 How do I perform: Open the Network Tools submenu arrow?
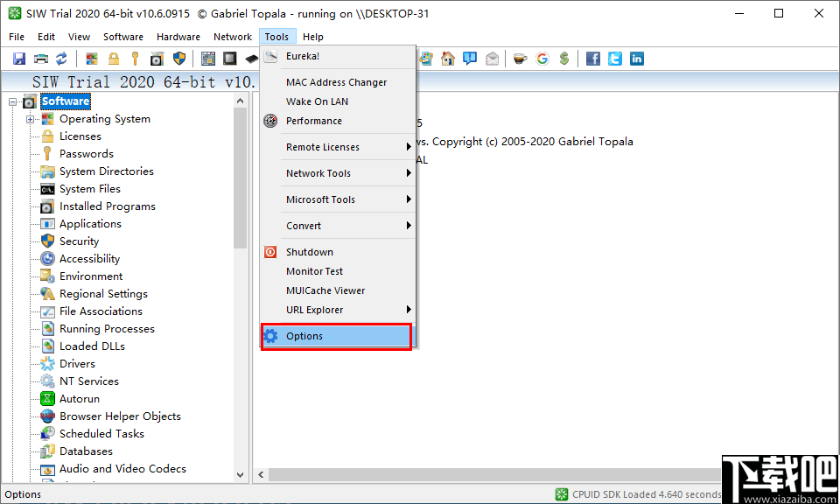tap(409, 173)
